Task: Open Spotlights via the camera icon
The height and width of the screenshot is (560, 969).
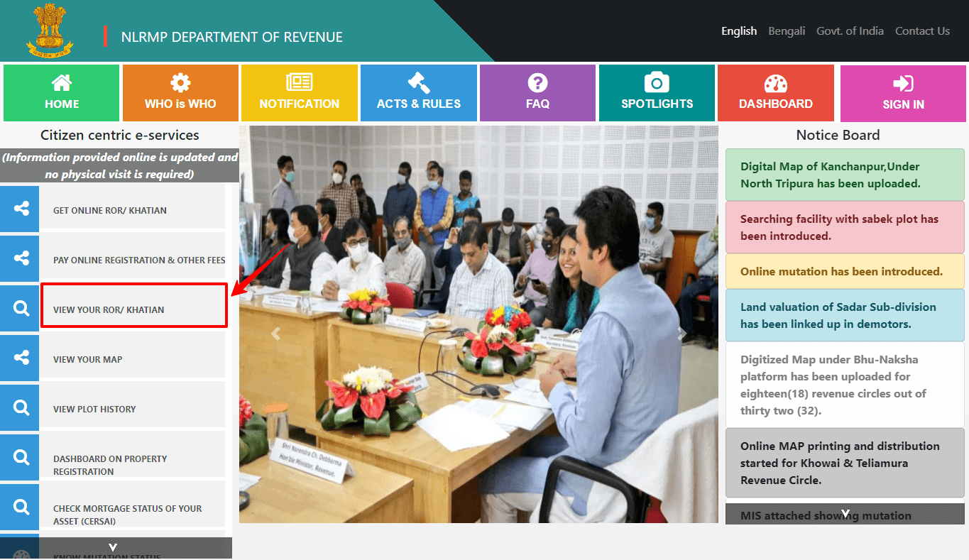Action: tap(656, 84)
